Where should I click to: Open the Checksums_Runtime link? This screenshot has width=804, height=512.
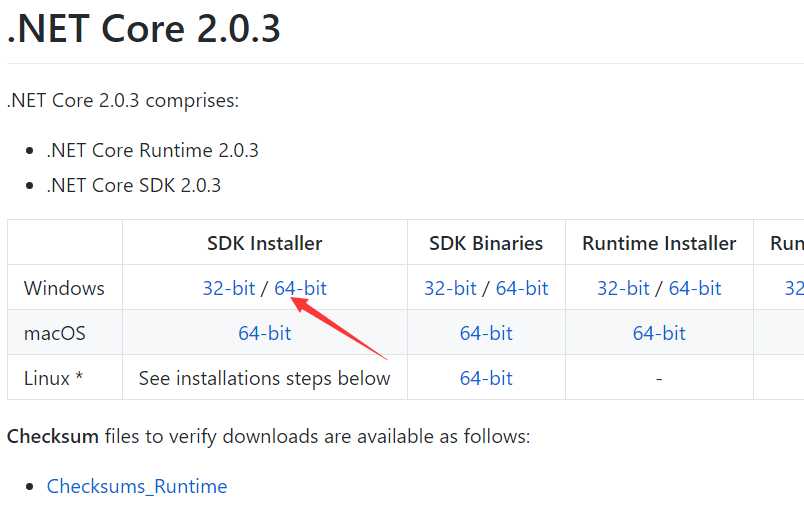click(137, 487)
